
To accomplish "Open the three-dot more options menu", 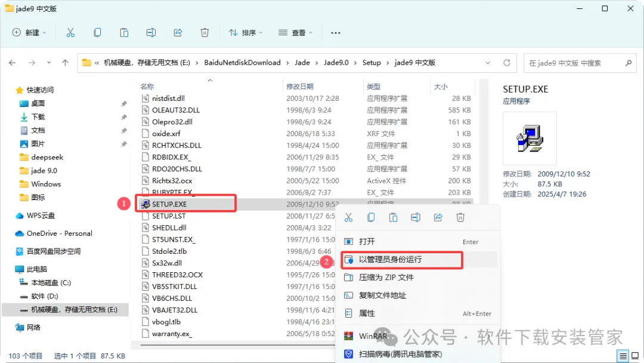I will (x=336, y=33).
